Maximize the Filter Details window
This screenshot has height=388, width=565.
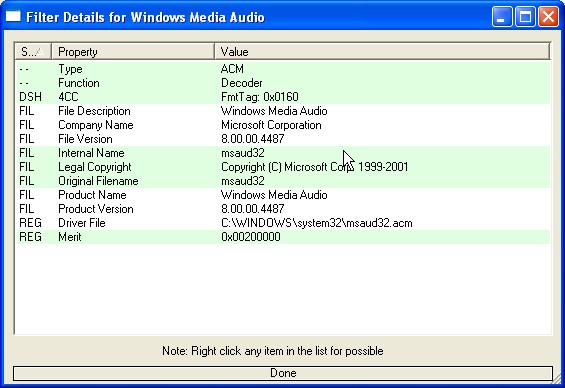click(525, 17)
